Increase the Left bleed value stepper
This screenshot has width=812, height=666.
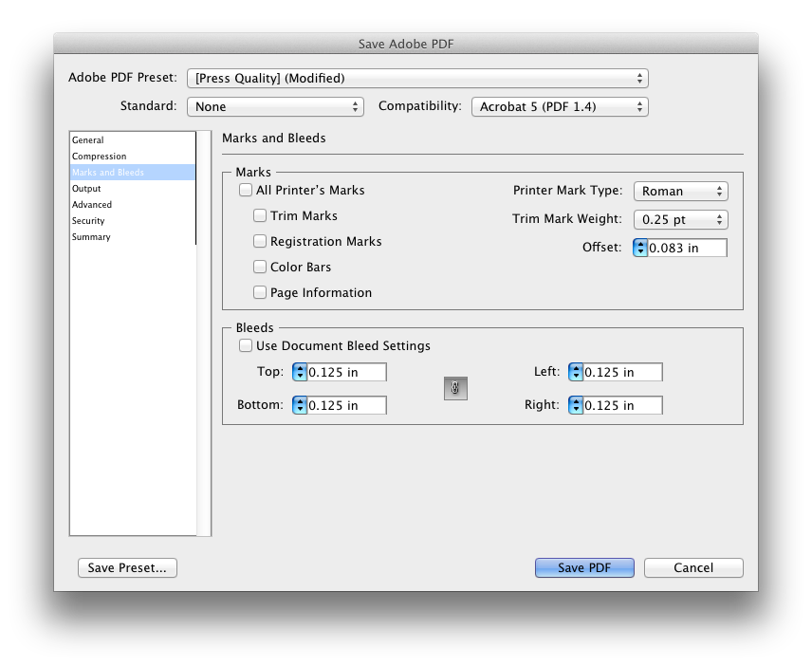pyautogui.click(x=574, y=368)
